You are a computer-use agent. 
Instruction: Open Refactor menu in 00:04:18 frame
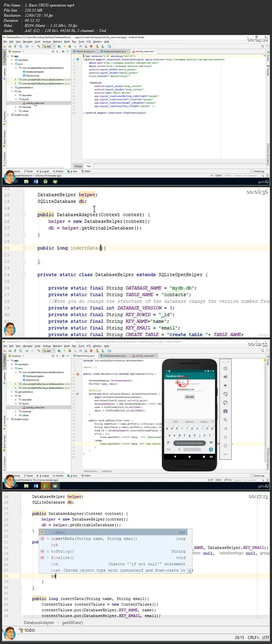(57, 42)
